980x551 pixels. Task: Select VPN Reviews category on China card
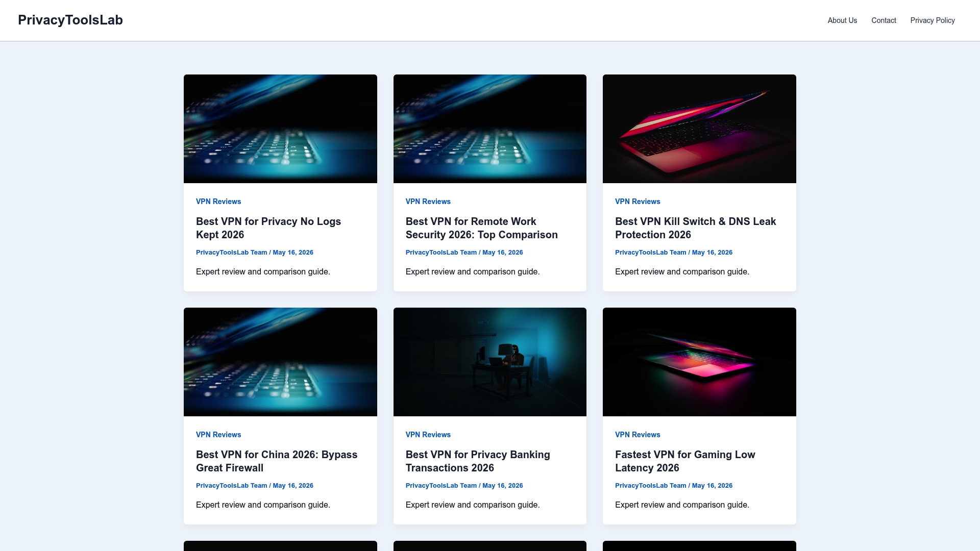click(218, 435)
